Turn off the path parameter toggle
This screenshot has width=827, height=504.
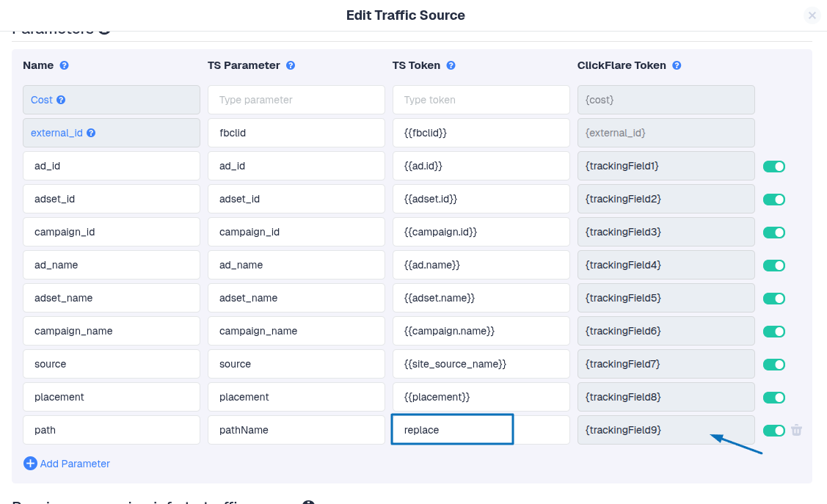click(774, 431)
